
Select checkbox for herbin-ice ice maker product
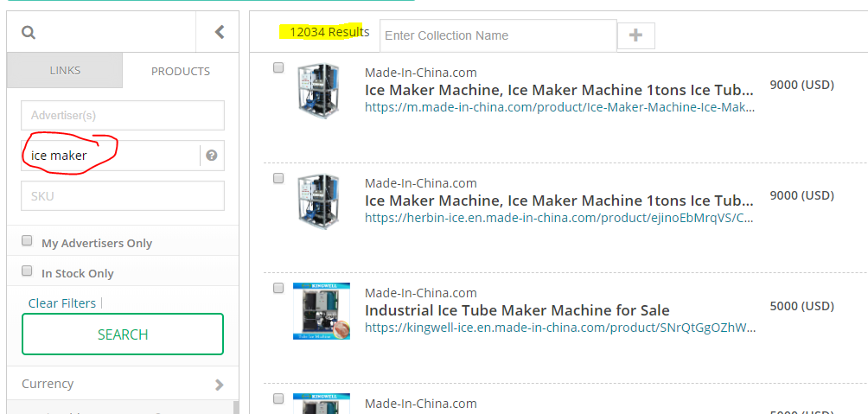tap(278, 178)
